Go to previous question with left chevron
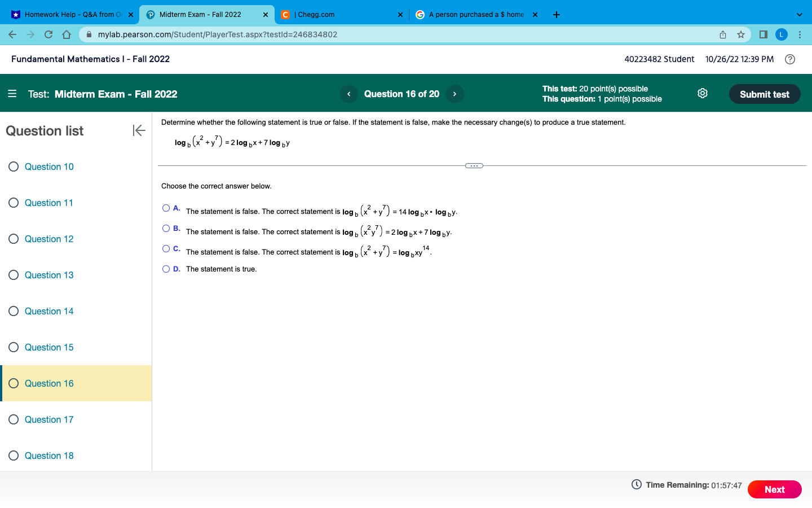 point(348,94)
